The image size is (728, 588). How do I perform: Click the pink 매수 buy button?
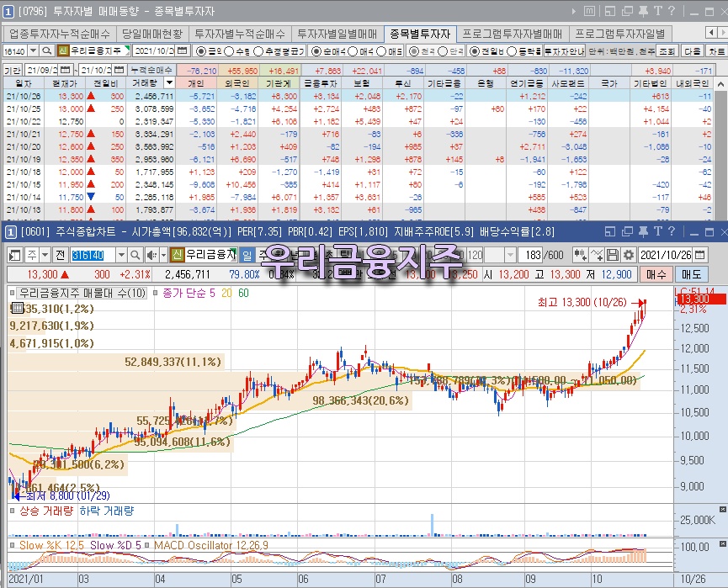click(656, 274)
